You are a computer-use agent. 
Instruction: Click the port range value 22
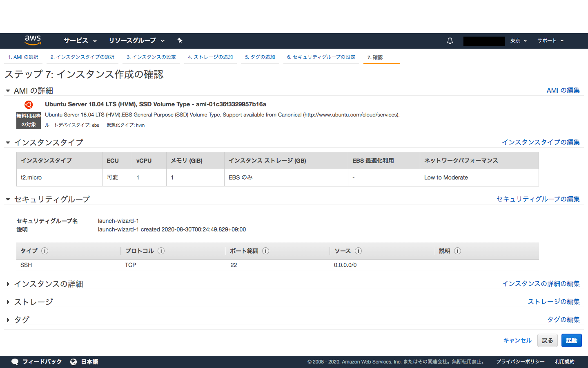tap(234, 265)
